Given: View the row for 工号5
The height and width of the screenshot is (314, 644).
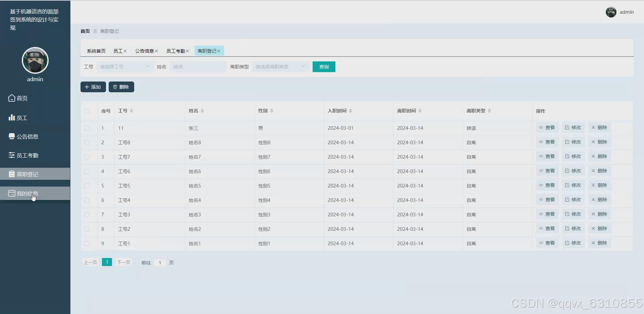Looking at the screenshot, I should 547,185.
